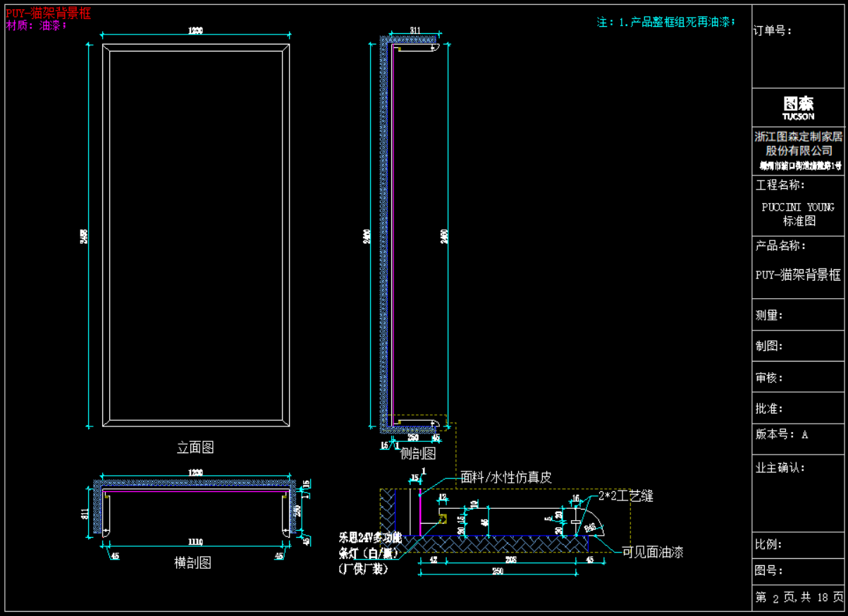848x616 pixels.
Task: Select the magenta 材质: 油漆 label
Action: point(37,25)
